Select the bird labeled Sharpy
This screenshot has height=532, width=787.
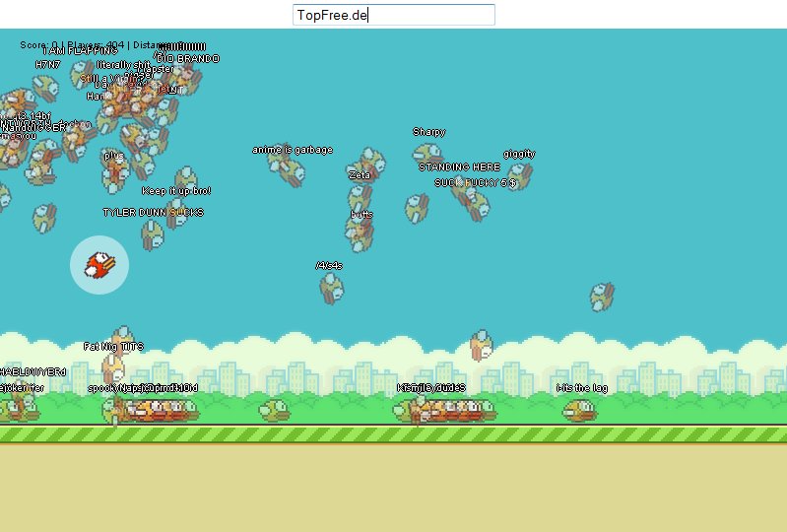pos(426,154)
